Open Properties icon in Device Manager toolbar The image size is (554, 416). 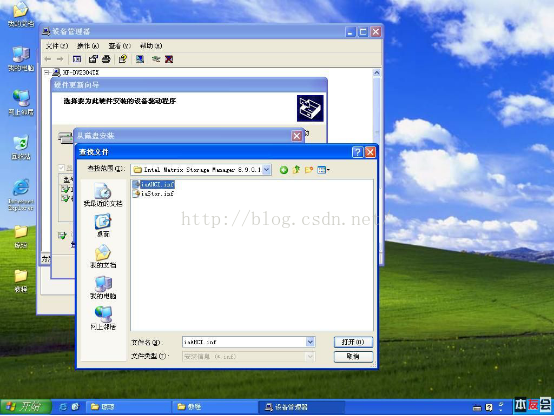93,59
